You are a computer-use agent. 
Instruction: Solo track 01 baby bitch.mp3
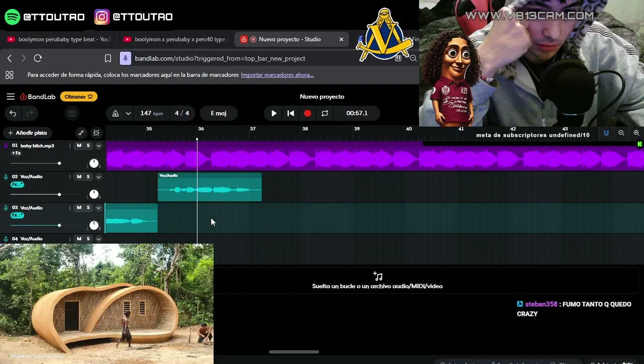point(88,146)
